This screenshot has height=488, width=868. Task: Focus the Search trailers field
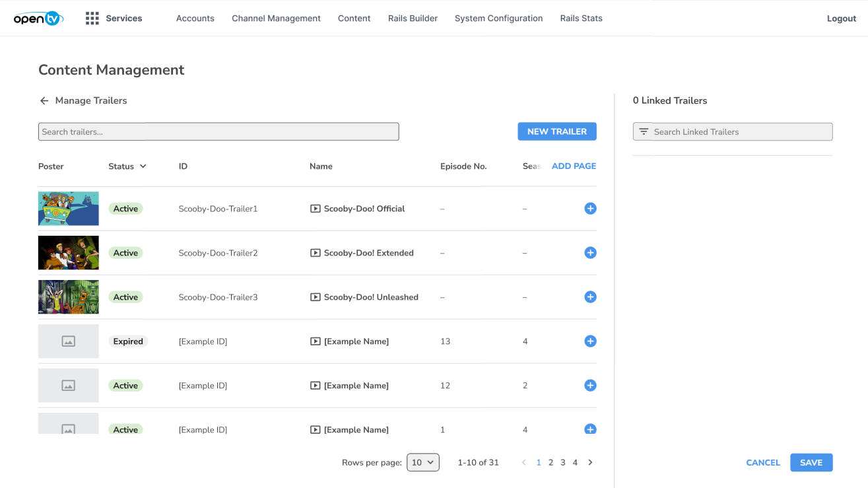tap(218, 131)
